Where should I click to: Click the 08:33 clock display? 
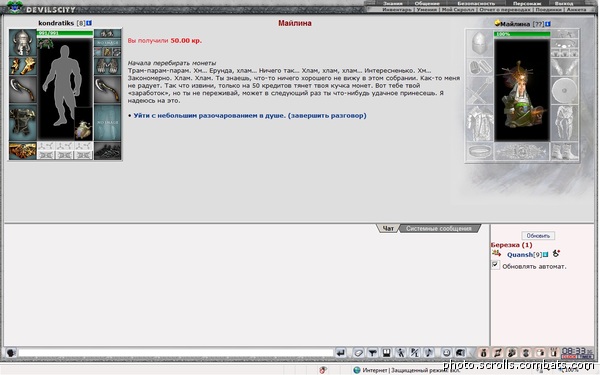[x=575, y=351]
